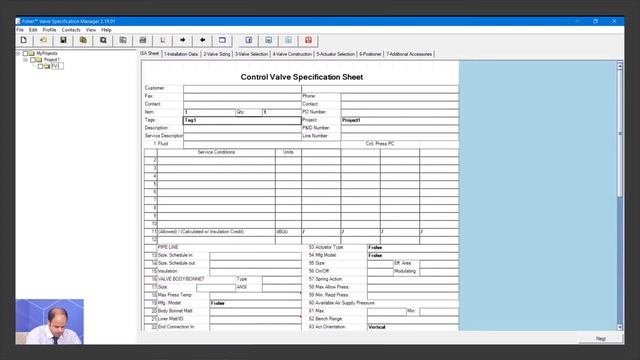640x360 pixels.
Task: Click the Body/Bonnet Matl input field
Action: click(x=255, y=311)
